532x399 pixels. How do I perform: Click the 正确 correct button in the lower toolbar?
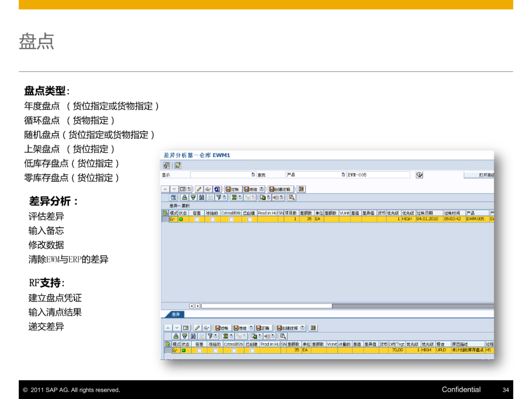(263, 328)
